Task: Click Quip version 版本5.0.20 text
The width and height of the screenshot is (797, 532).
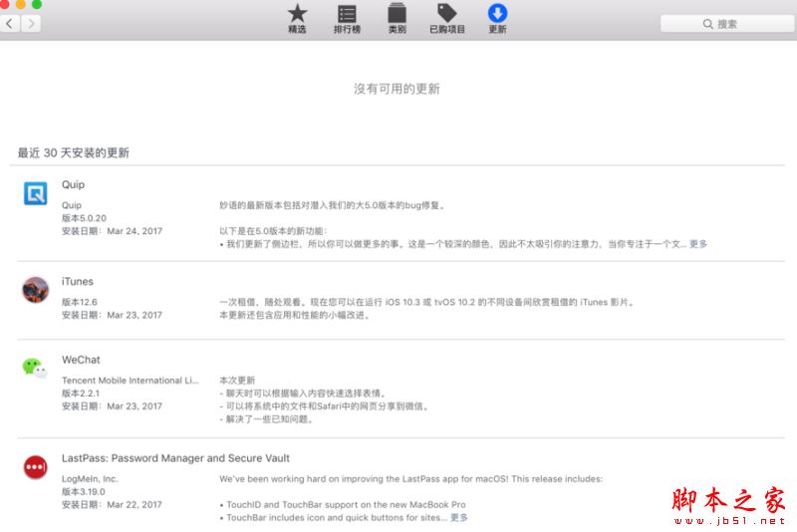Action: pos(84,218)
